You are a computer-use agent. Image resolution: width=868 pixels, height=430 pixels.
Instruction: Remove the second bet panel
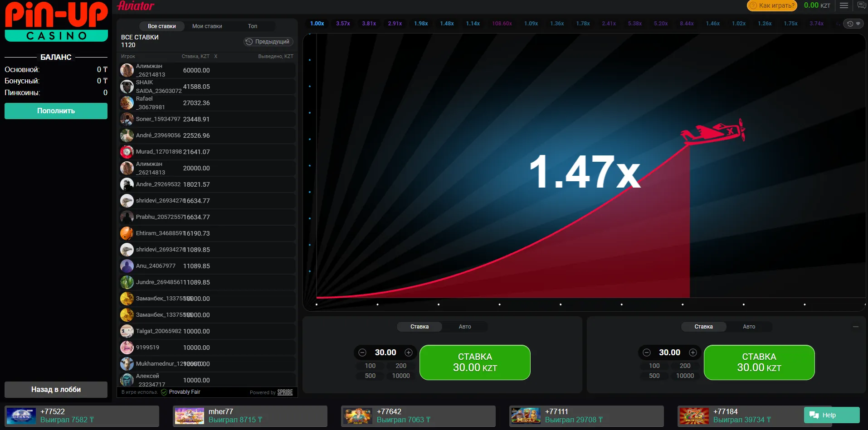tap(855, 327)
